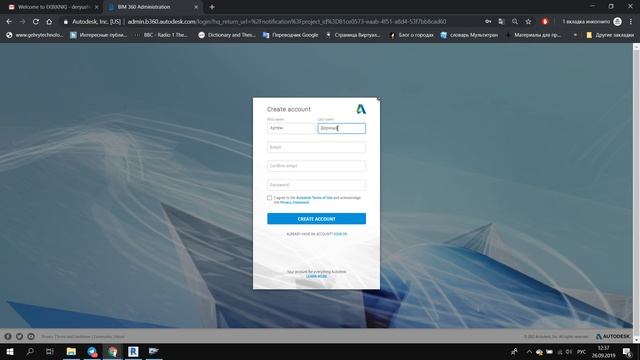Click the First name input field
Viewport: 640px width, 360px height.
(291, 128)
